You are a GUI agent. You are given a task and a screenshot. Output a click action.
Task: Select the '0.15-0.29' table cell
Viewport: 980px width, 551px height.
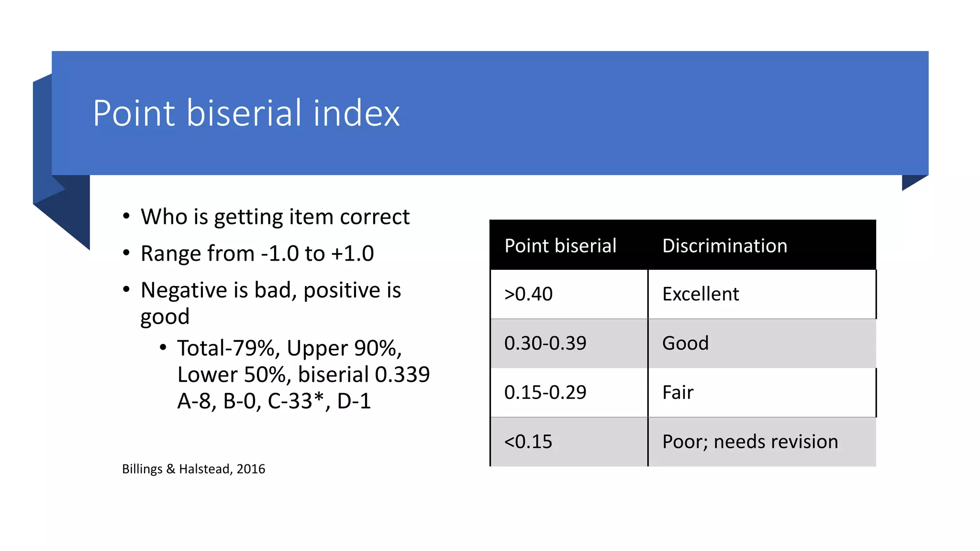pyautogui.click(x=569, y=393)
